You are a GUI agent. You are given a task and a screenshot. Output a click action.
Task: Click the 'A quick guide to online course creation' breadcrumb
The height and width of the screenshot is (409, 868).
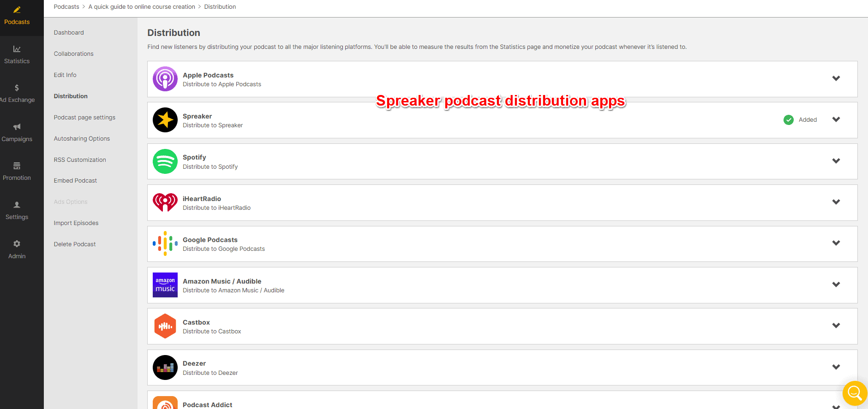(142, 7)
